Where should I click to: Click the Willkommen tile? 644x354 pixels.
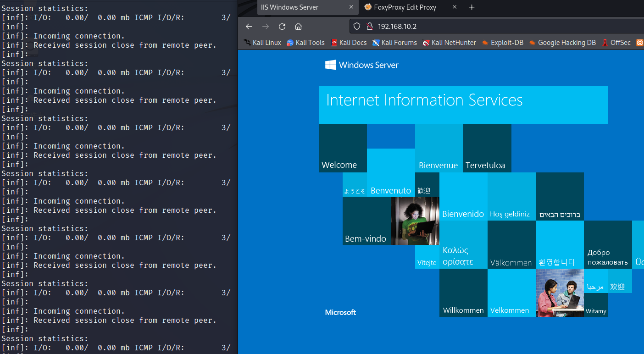[x=463, y=293]
